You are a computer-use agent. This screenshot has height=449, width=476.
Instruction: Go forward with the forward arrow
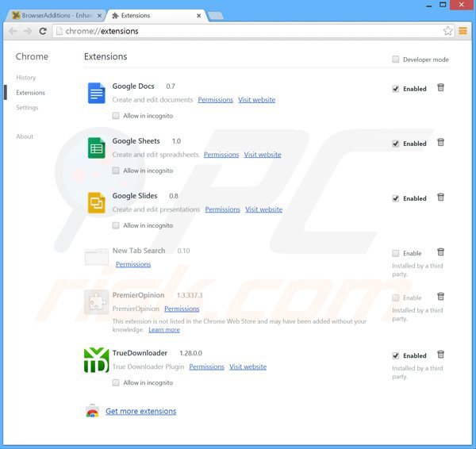point(28,31)
